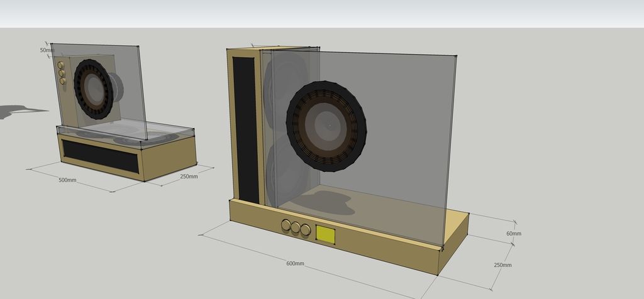This screenshot has width=644, height=299.
Task: Select the 60mm height dimension label
Action: pos(513,234)
